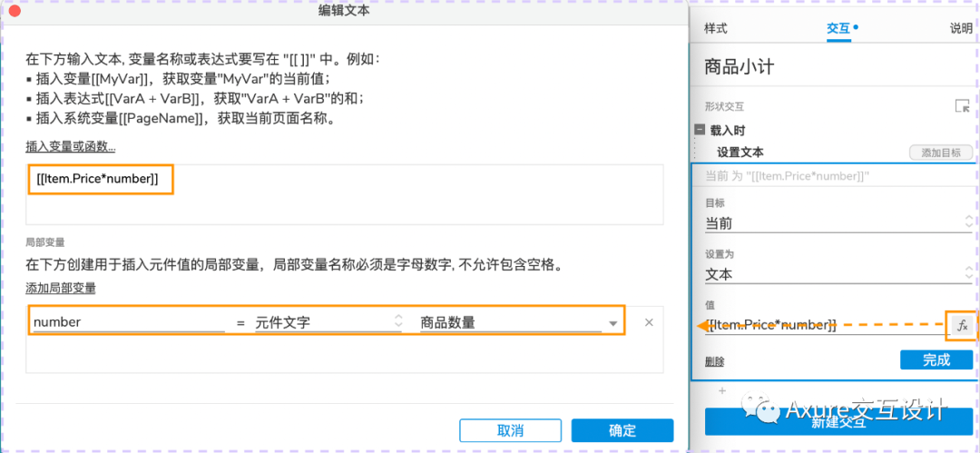Click the expression text area in dialog

tap(345, 194)
